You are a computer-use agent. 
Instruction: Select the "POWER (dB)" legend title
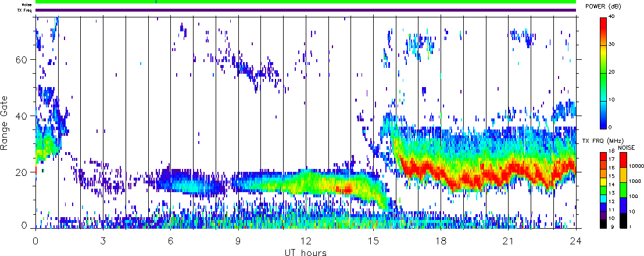pos(603,5)
